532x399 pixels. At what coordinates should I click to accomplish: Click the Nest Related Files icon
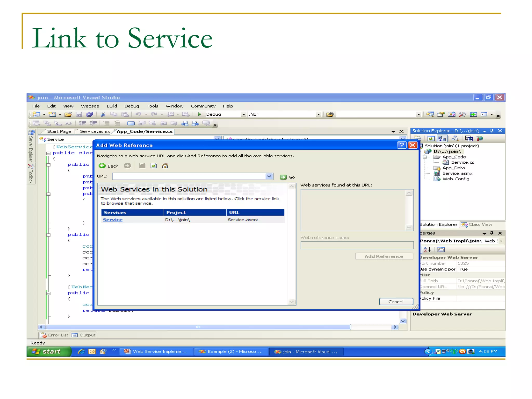point(442,138)
